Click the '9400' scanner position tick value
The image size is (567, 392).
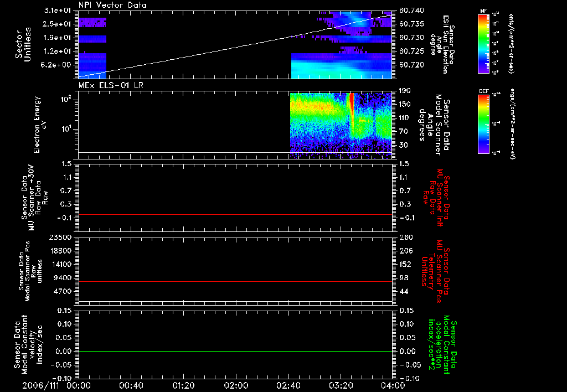click(x=62, y=278)
